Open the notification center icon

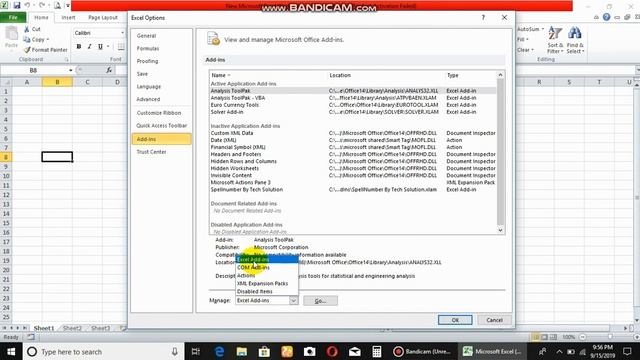tap(627, 351)
